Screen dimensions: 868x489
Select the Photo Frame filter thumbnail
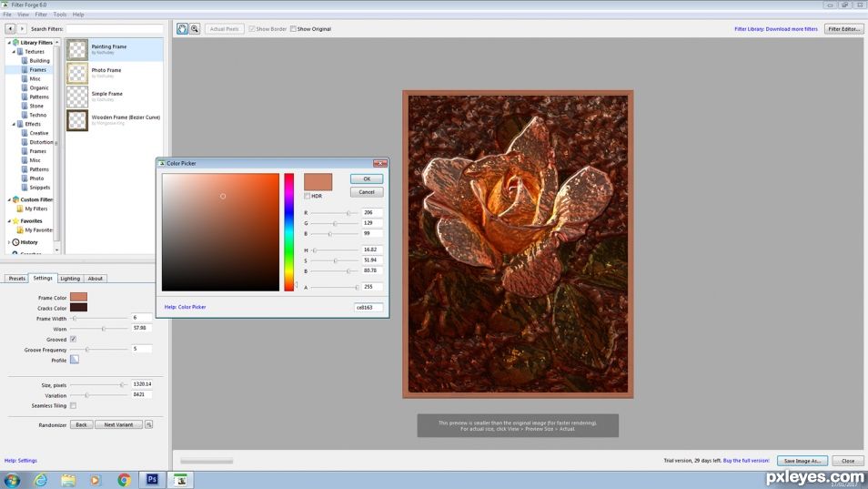tap(77, 73)
